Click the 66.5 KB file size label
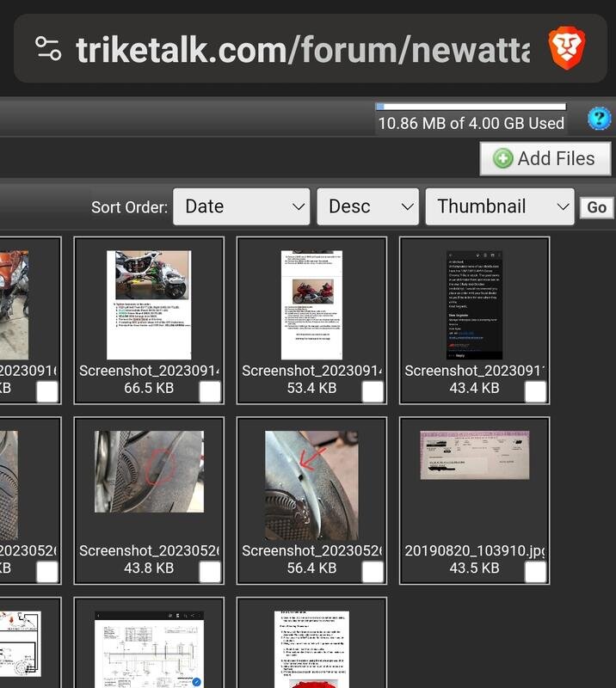The height and width of the screenshot is (688, 616). [149, 388]
